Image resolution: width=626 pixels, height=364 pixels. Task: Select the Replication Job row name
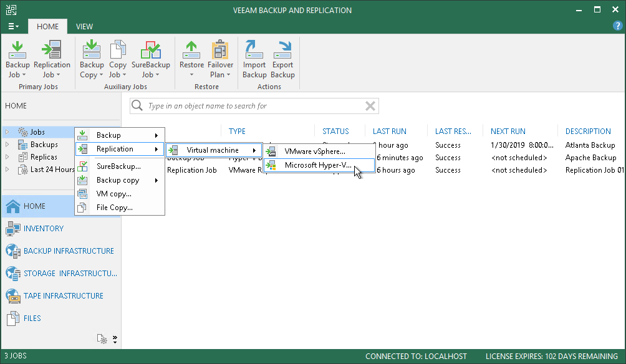click(191, 170)
